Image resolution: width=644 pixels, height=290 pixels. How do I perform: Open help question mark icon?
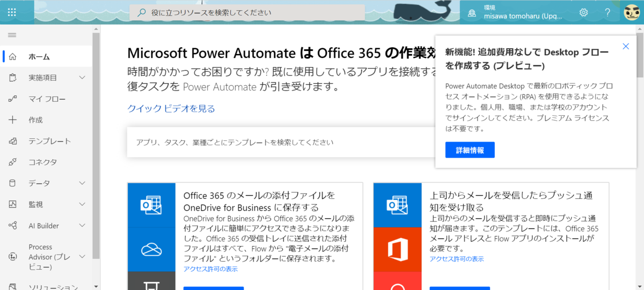(608, 12)
